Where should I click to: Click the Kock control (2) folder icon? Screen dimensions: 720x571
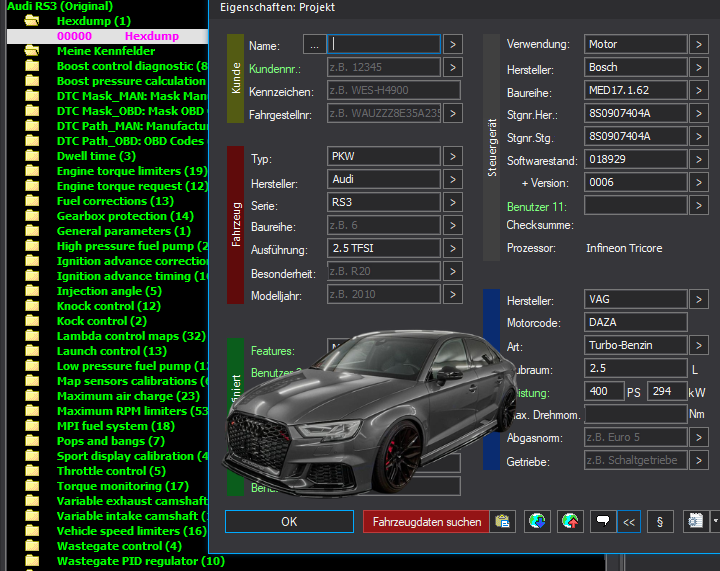(x=32, y=321)
